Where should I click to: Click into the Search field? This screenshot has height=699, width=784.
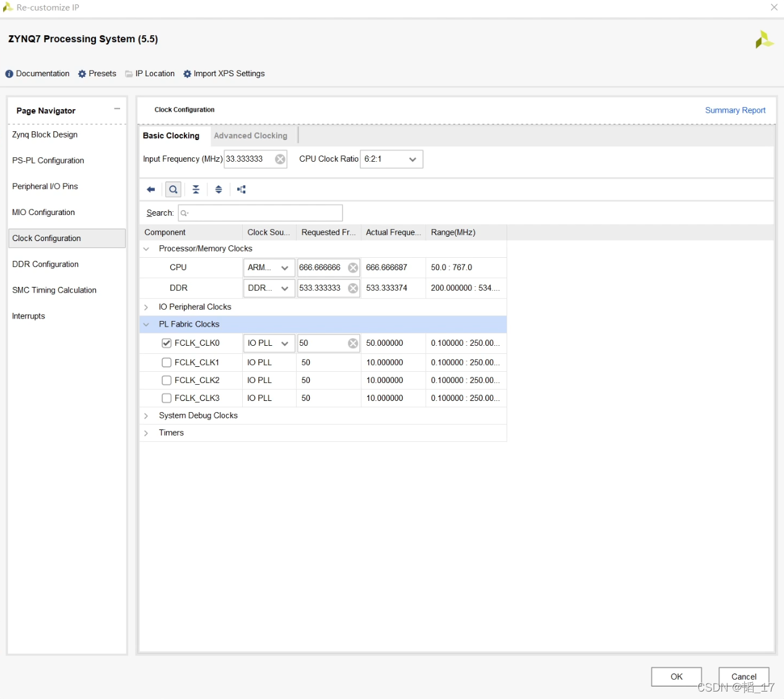260,213
